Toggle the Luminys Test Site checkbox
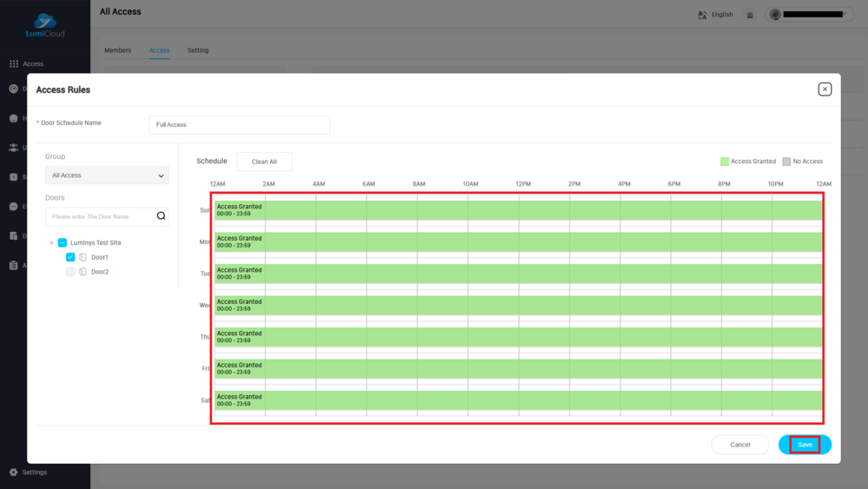This screenshot has height=489, width=868. coord(62,243)
